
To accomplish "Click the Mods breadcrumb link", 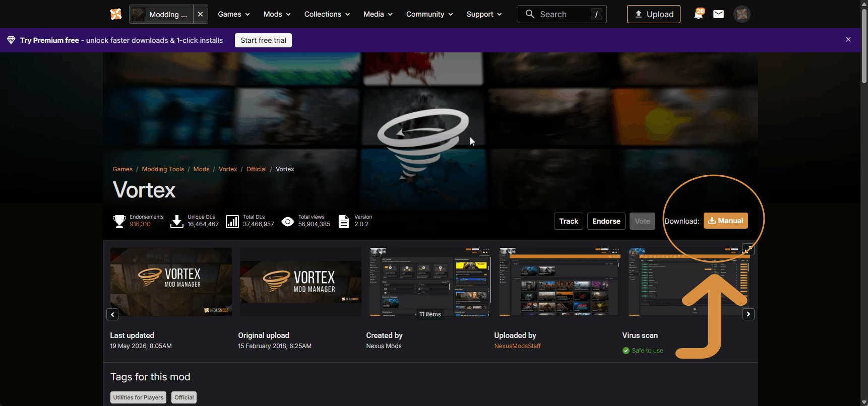I will click(x=201, y=169).
